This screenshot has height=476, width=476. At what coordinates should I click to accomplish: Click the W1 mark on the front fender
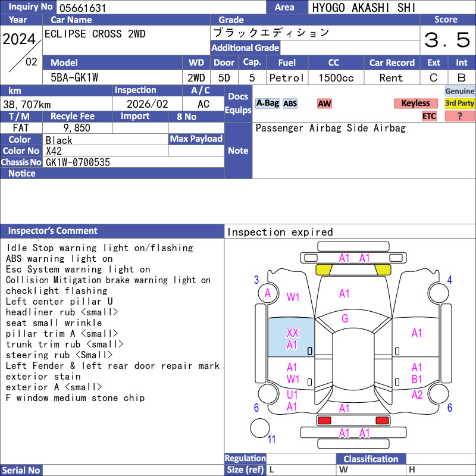coord(293,297)
